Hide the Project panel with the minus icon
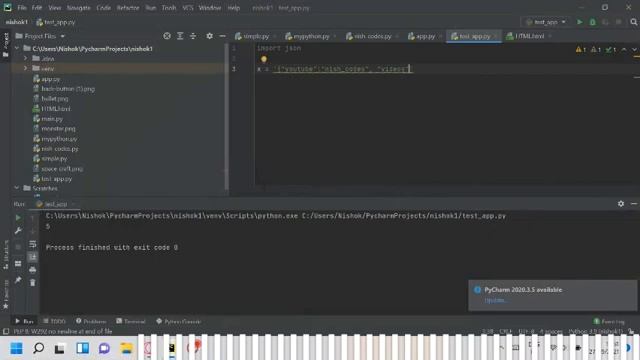This screenshot has height=360, width=640. [222, 36]
